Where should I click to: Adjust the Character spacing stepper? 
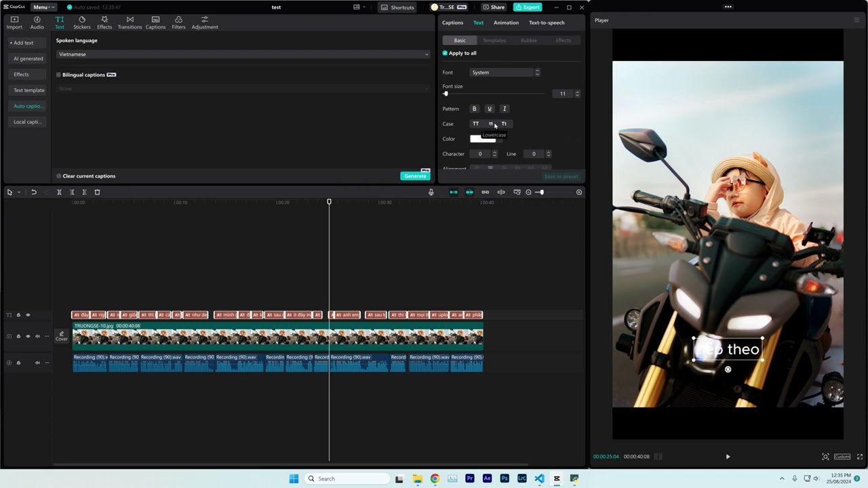494,154
